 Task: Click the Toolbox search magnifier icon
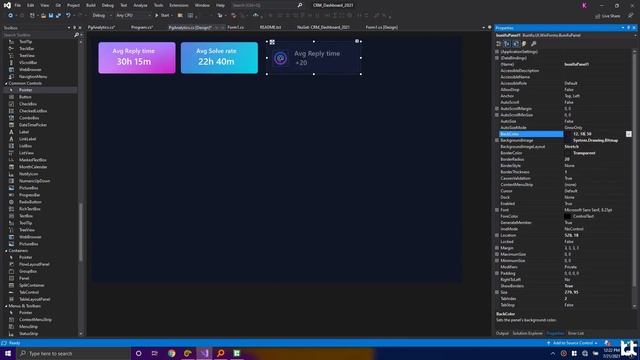(76, 35)
